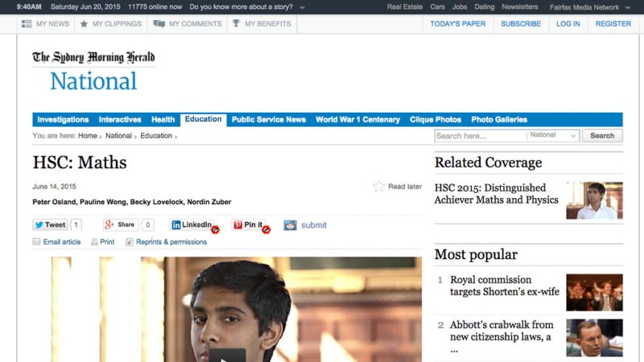644x362 pixels.
Task: Expand 'Do you know more about a story?' arrow
Action: tap(302, 7)
